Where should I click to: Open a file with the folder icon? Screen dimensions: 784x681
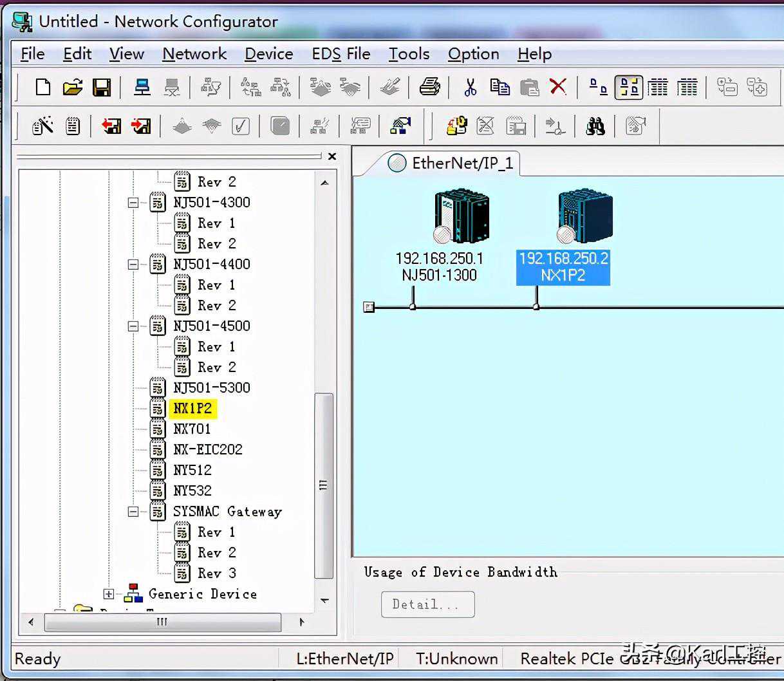[x=73, y=87]
